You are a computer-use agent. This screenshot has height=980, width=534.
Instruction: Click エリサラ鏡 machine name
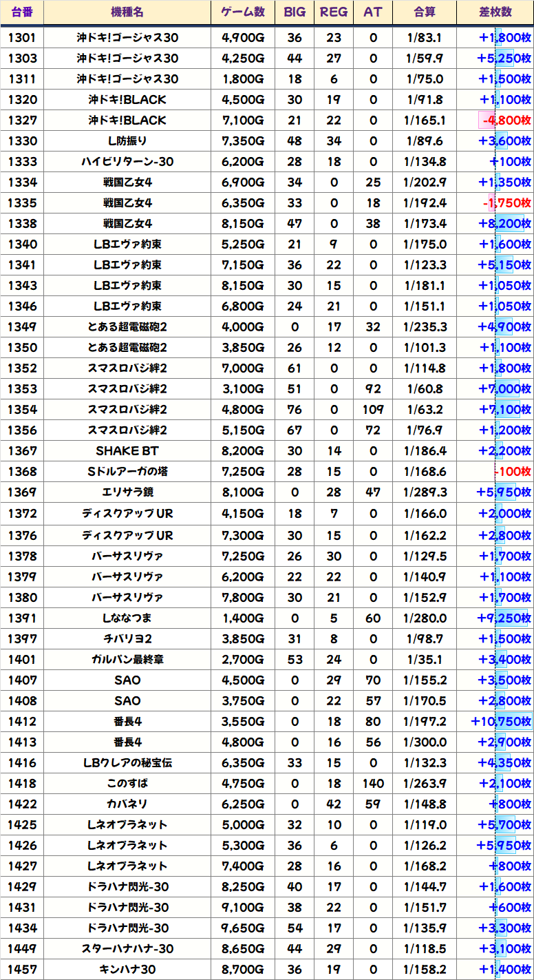point(127,492)
